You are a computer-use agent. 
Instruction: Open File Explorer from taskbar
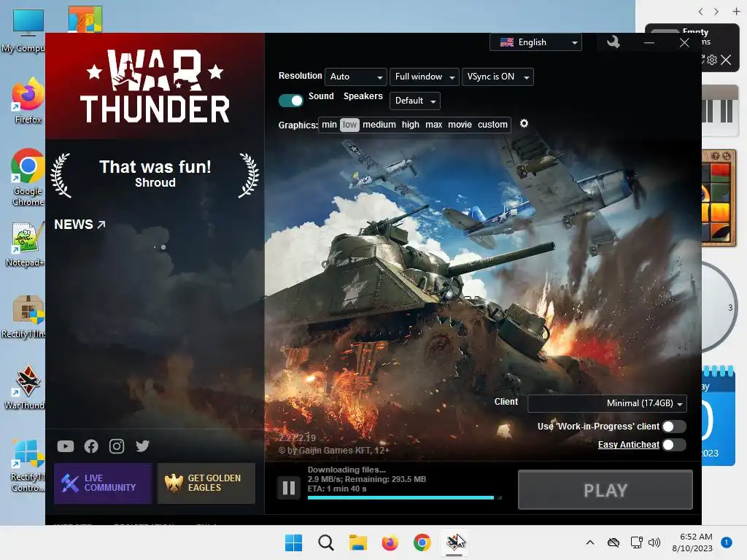357,542
